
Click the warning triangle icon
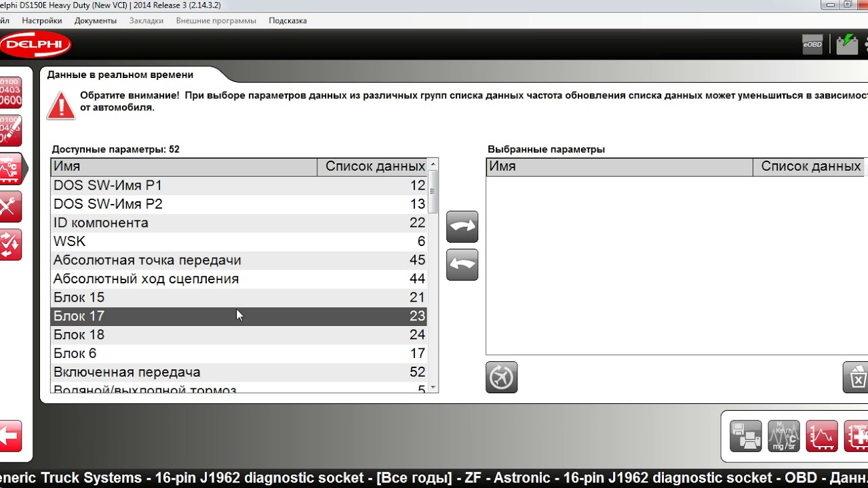tap(61, 106)
